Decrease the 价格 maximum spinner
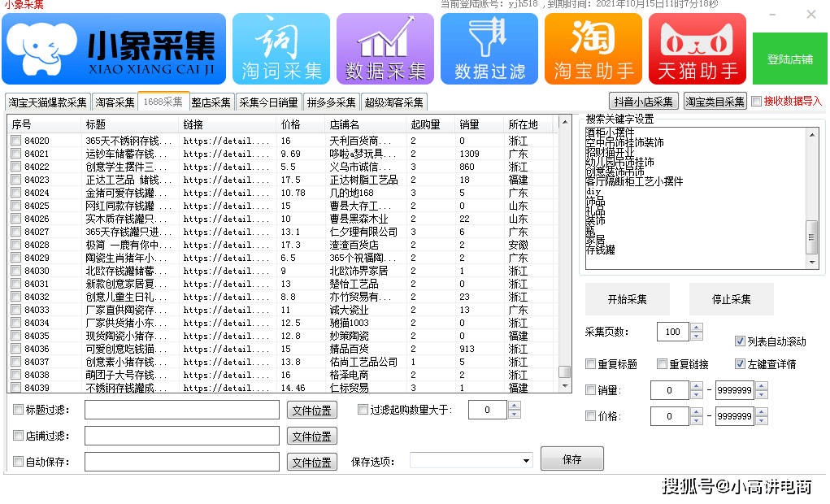This screenshot has width=830, height=504. (762, 420)
